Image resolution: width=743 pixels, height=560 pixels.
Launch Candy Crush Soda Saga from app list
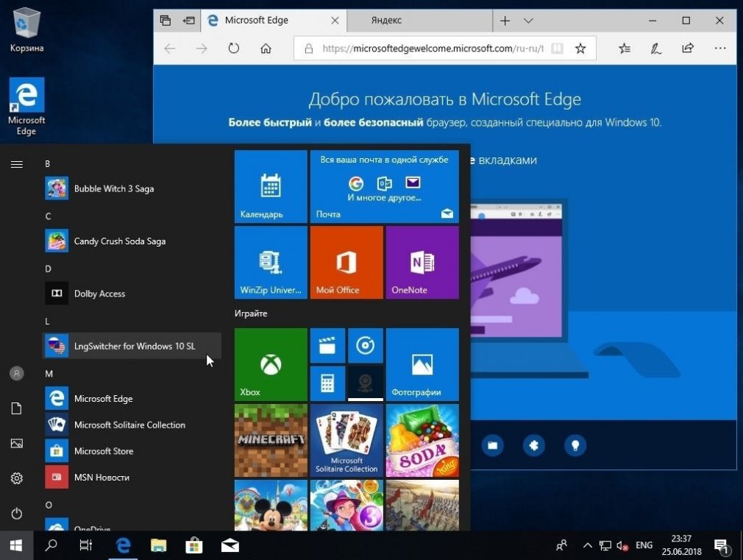coord(132,241)
